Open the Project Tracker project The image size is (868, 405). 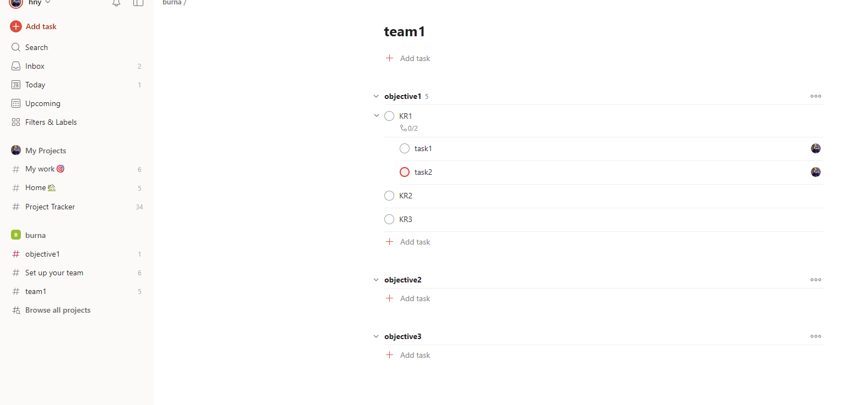click(50, 207)
